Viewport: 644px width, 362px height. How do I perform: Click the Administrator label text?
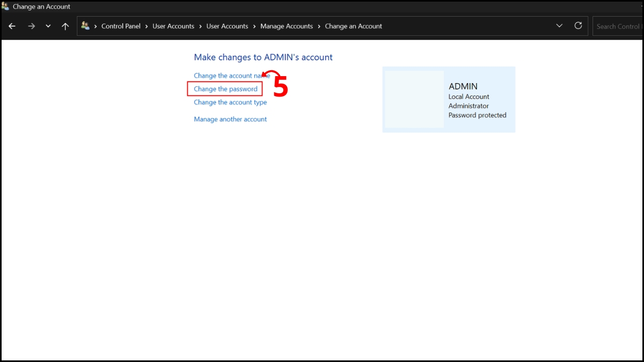(469, 106)
